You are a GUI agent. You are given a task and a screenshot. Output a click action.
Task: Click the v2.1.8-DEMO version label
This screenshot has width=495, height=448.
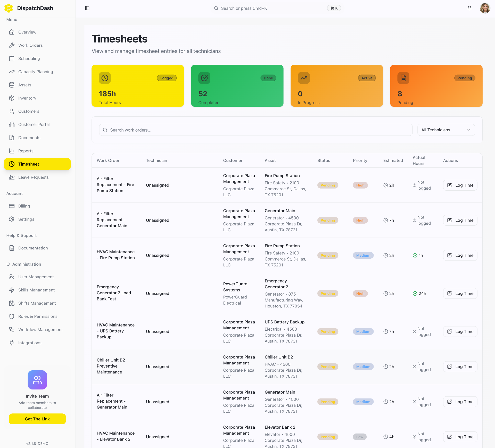coord(37,444)
